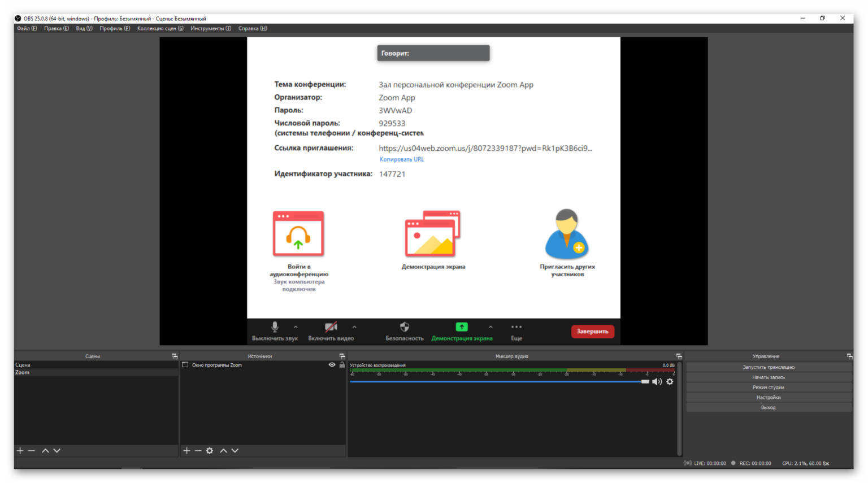Image resolution: width=868 pixels, height=483 pixels.
Task: Add a new source with the plus icon
Action: click(x=187, y=451)
